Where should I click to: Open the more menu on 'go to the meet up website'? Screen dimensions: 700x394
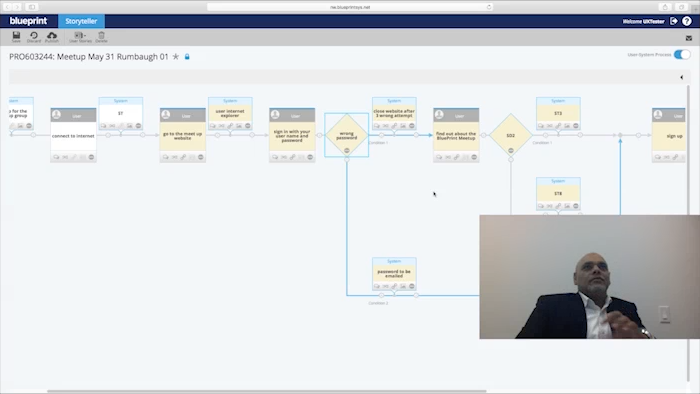(x=200, y=157)
